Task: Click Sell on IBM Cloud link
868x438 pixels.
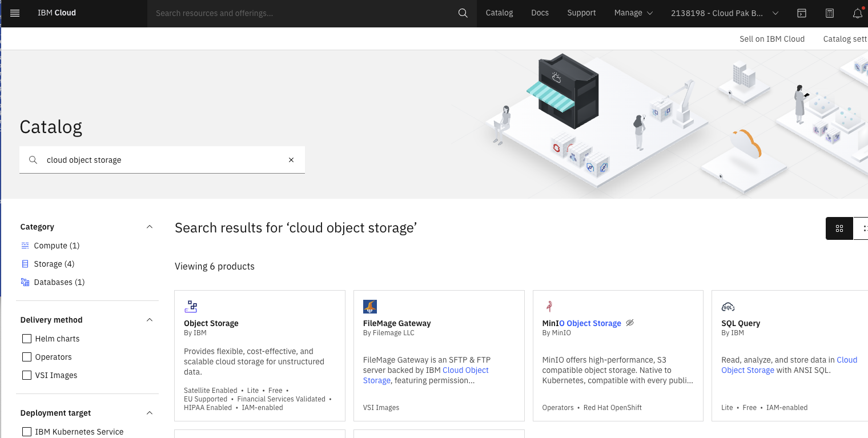Action: point(772,39)
